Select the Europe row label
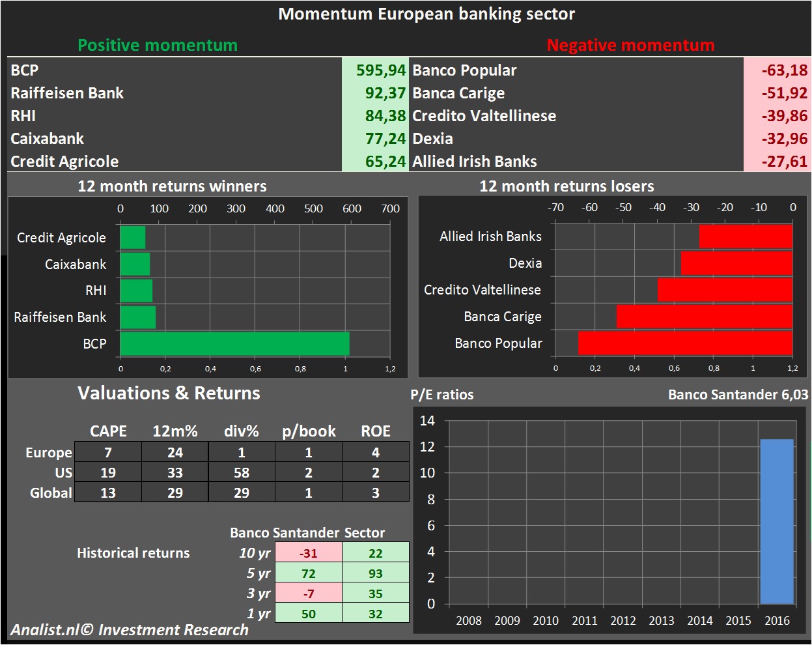 [x=49, y=452]
